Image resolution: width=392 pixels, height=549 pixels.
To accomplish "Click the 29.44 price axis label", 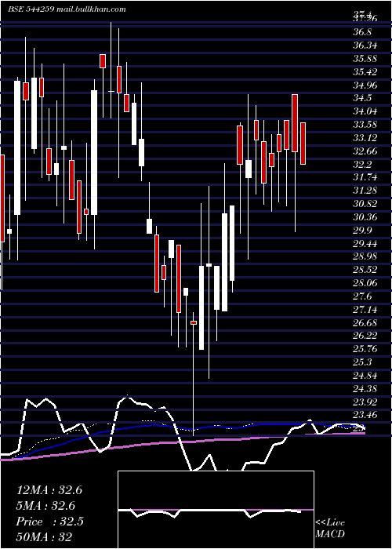I will pos(365,244).
